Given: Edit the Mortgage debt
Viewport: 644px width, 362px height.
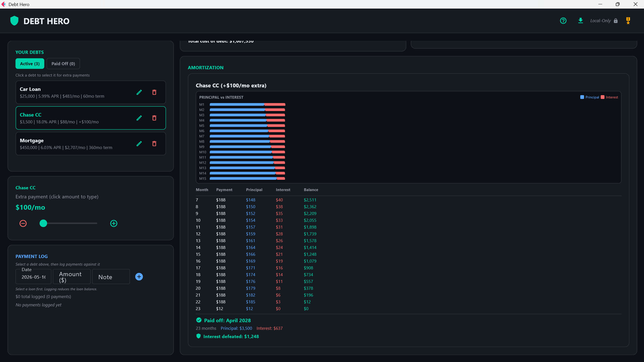Looking at the screenshot, I should click(139, 144).
